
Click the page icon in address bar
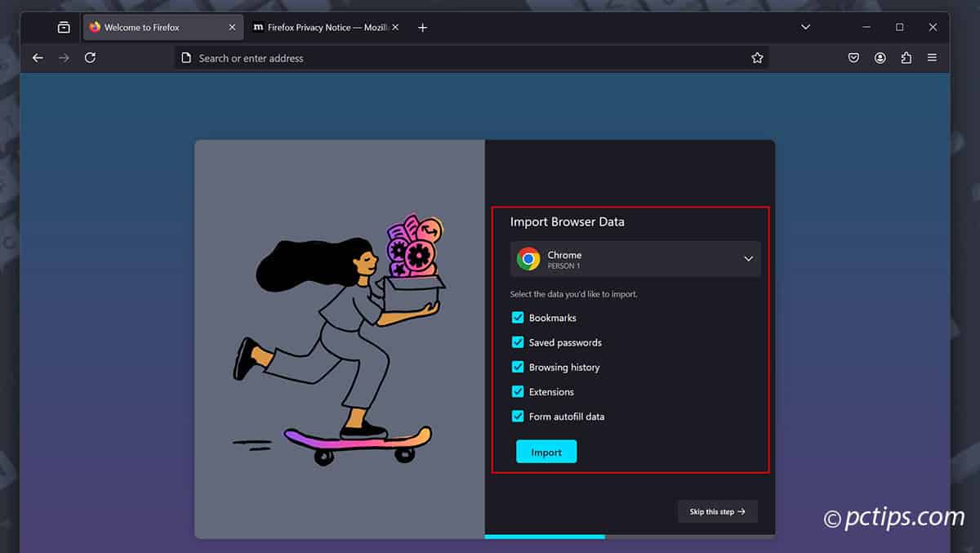pos(185,58)
